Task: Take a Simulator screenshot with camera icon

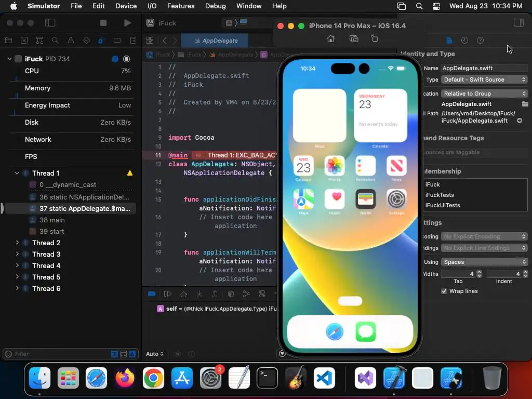Action: (x=354, y=38)
